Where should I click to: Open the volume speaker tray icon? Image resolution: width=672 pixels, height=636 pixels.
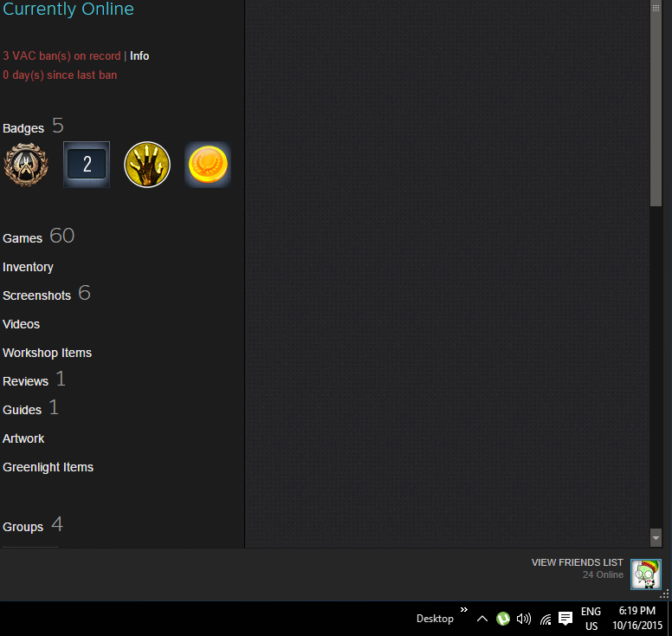[x=524, y=619]
